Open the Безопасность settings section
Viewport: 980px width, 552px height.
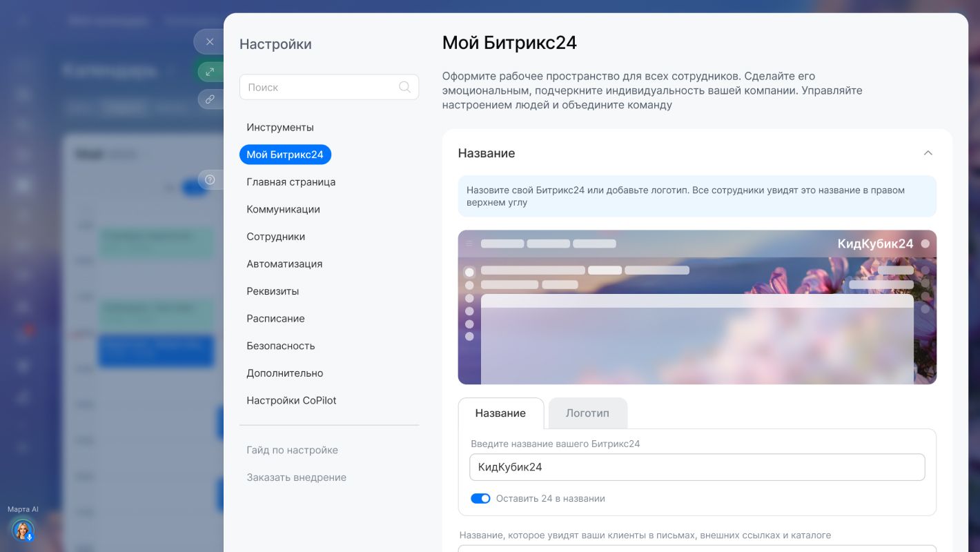coord(281,346)
